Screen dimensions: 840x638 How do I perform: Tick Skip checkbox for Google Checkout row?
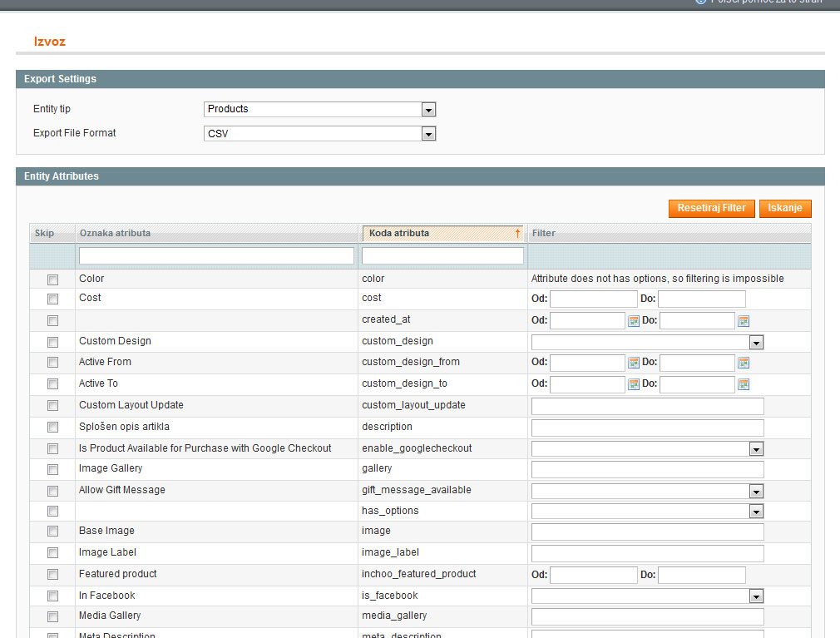tap(52, 448)
